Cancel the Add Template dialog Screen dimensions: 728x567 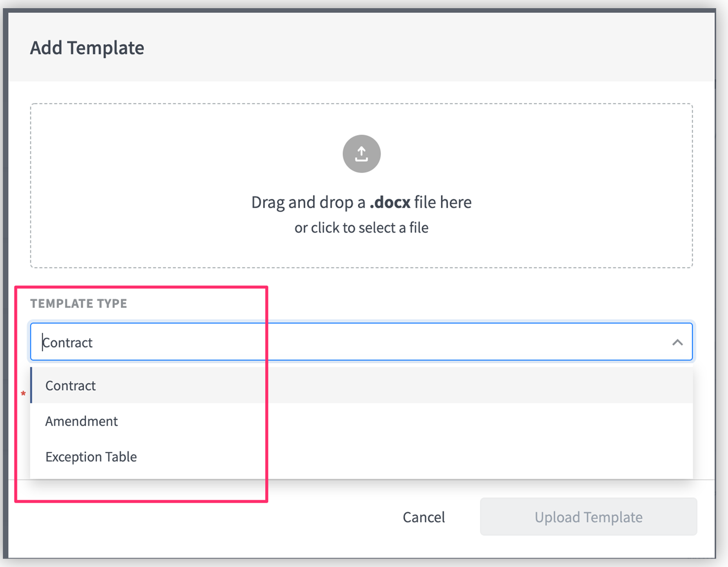coord(424,517)
